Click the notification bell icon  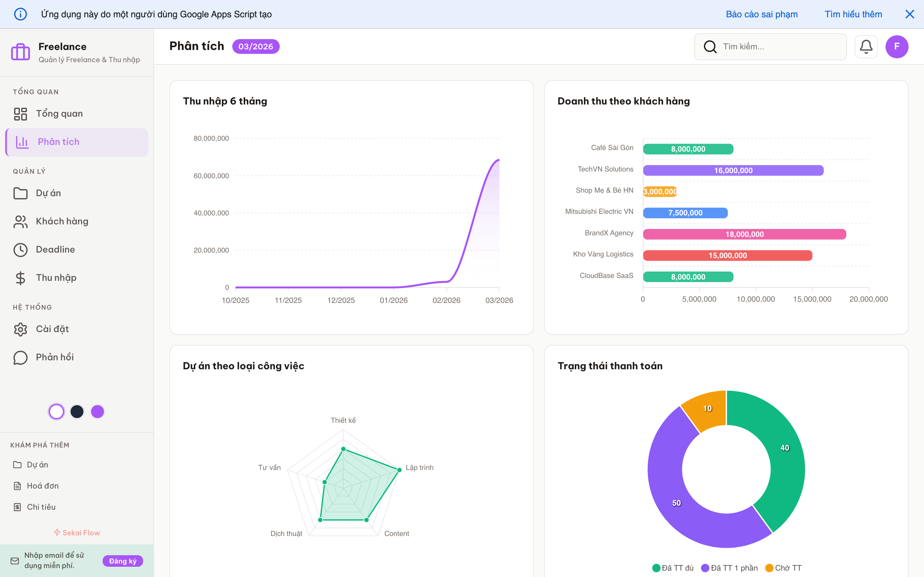(866, 46)
